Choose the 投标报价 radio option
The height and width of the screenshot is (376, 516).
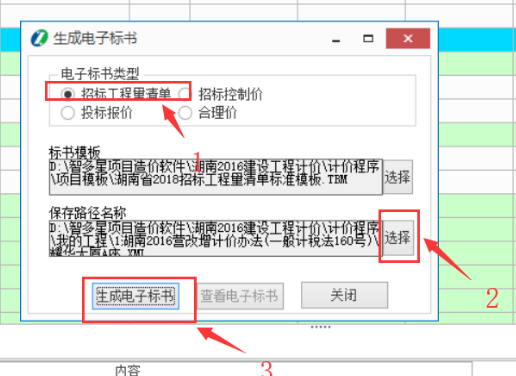(68, 113)
